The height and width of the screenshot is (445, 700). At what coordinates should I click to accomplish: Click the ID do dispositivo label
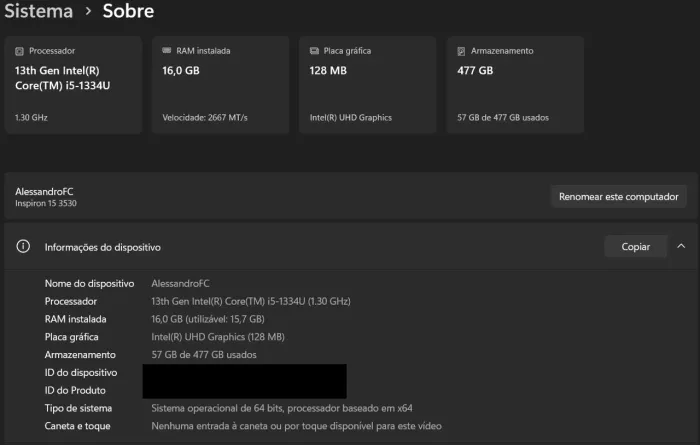click(x=81, y=373)
